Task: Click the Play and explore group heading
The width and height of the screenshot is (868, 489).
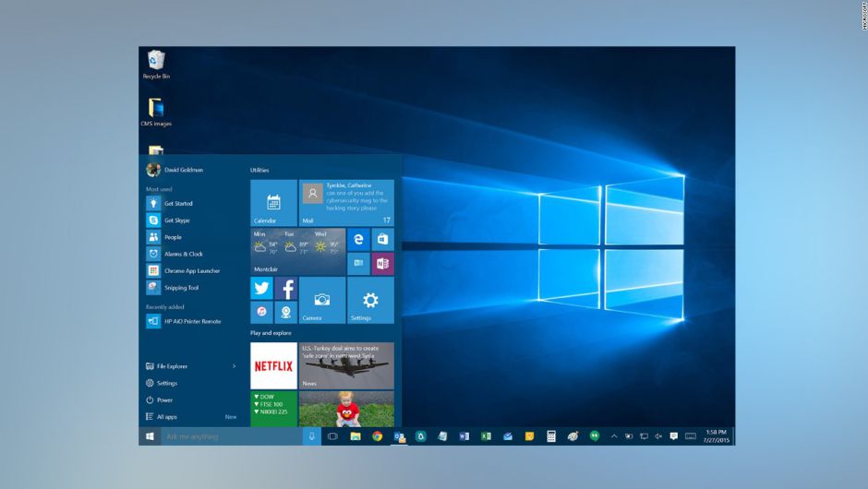Action: coord(271,333)
